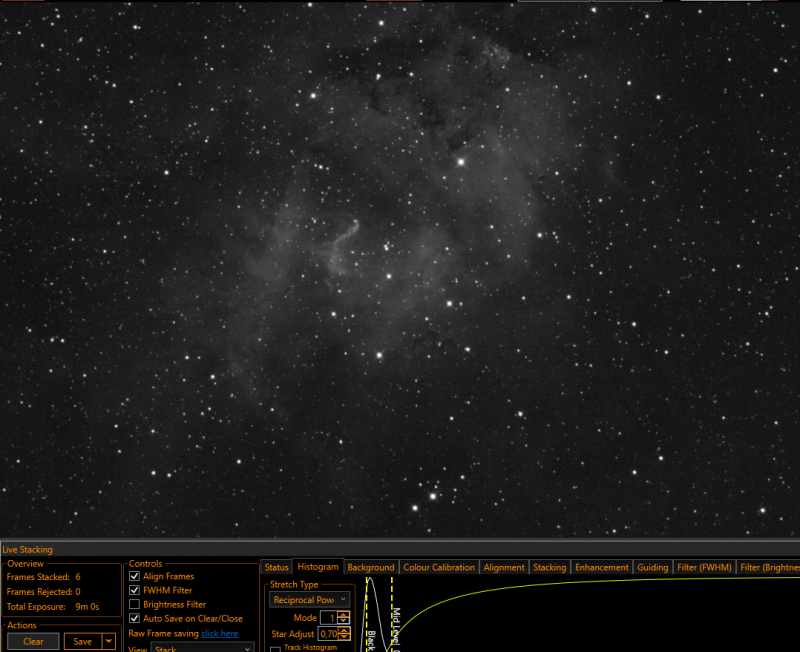Decrease the Mode value with down arrow
Viewport: 800px width, 652px height.
coord(344,621)
